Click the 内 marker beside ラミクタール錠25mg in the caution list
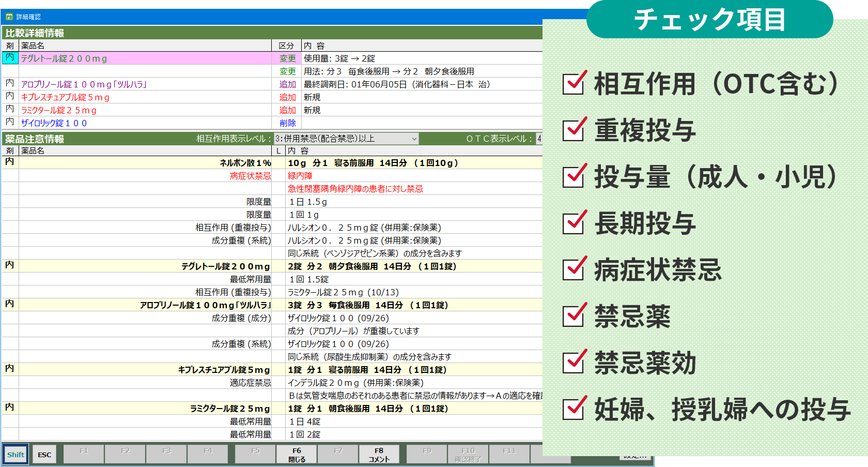 point(10,408)
